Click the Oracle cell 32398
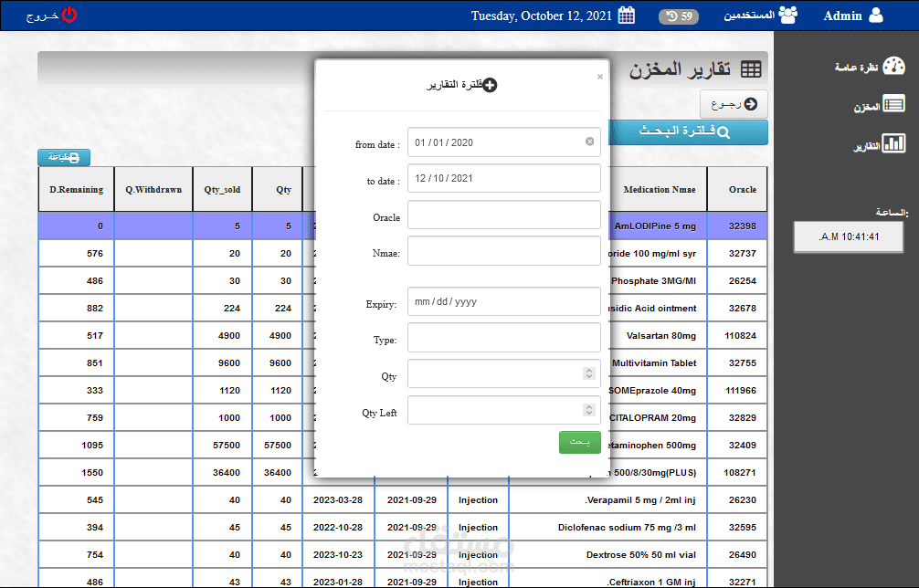 coord(737,226)
